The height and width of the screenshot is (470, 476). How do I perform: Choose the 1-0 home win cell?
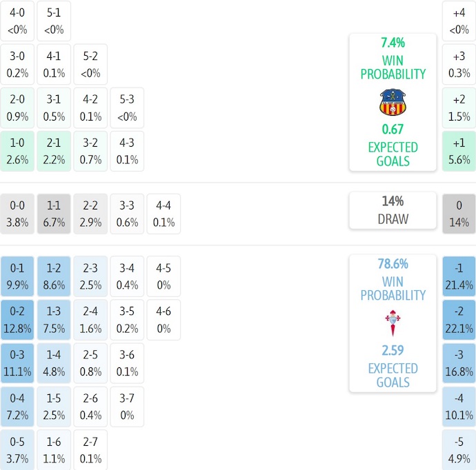click(17, 151)
